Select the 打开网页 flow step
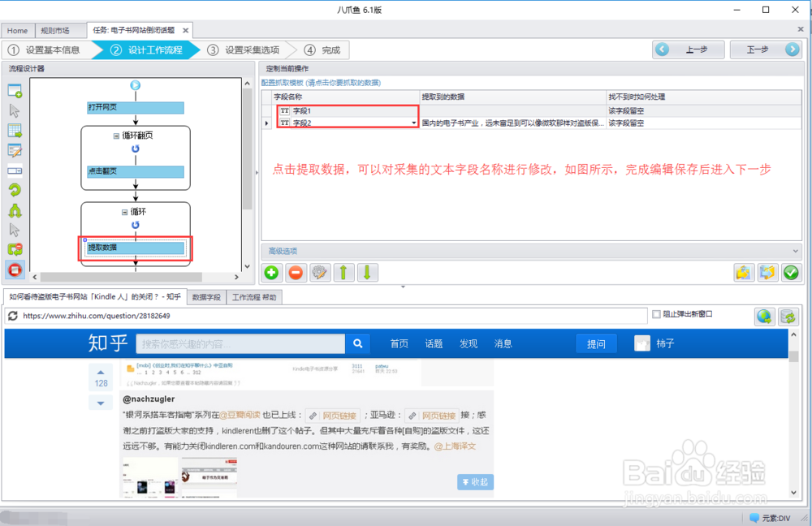Viewport: 812px width, 526px height. pos(135,108)
